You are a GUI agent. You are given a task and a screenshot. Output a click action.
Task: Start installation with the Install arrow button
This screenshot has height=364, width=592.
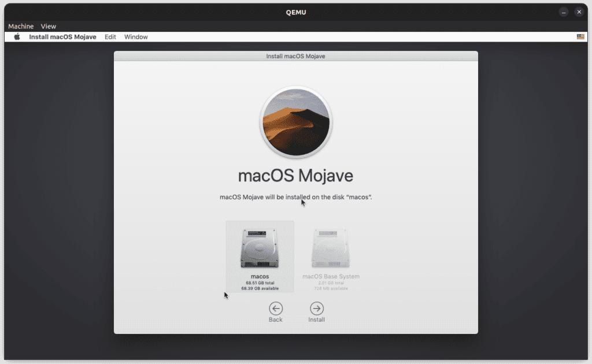click(317, 309)
